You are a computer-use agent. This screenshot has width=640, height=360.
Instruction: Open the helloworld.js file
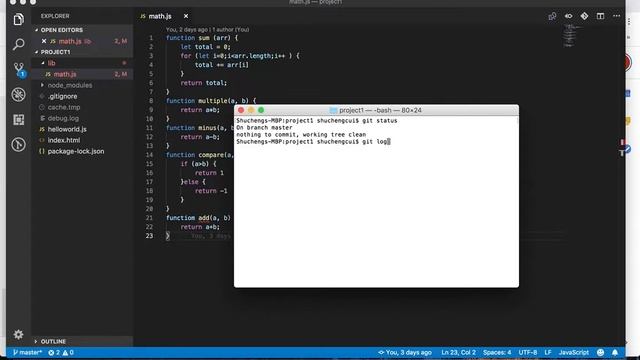[x=67, y=129]
